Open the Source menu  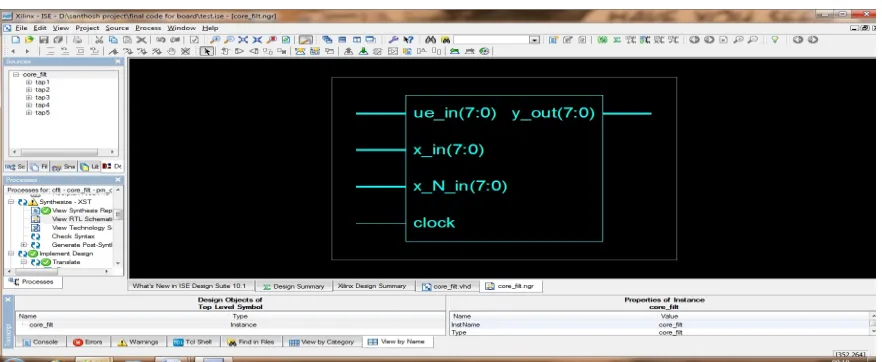[x=117, y=28]
